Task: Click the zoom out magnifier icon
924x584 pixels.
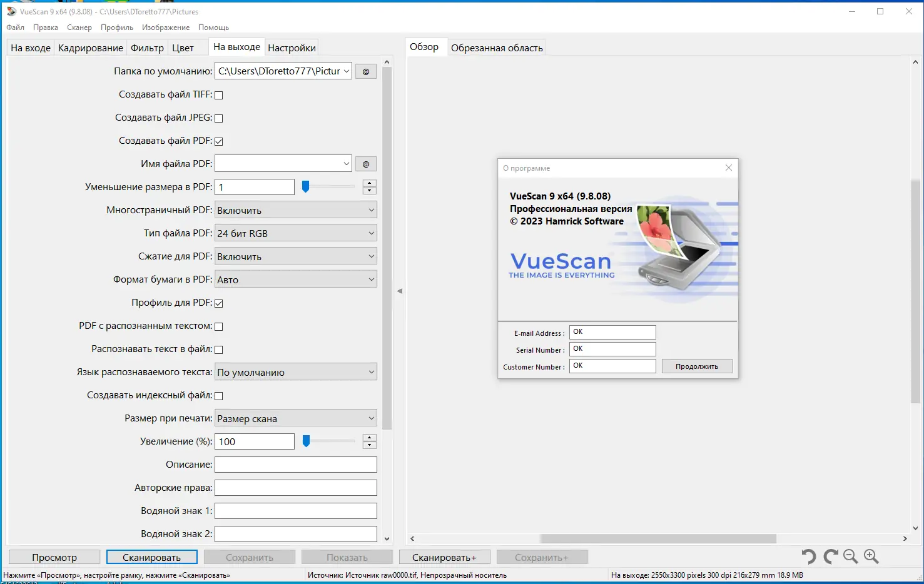Action: coord(850,556)
